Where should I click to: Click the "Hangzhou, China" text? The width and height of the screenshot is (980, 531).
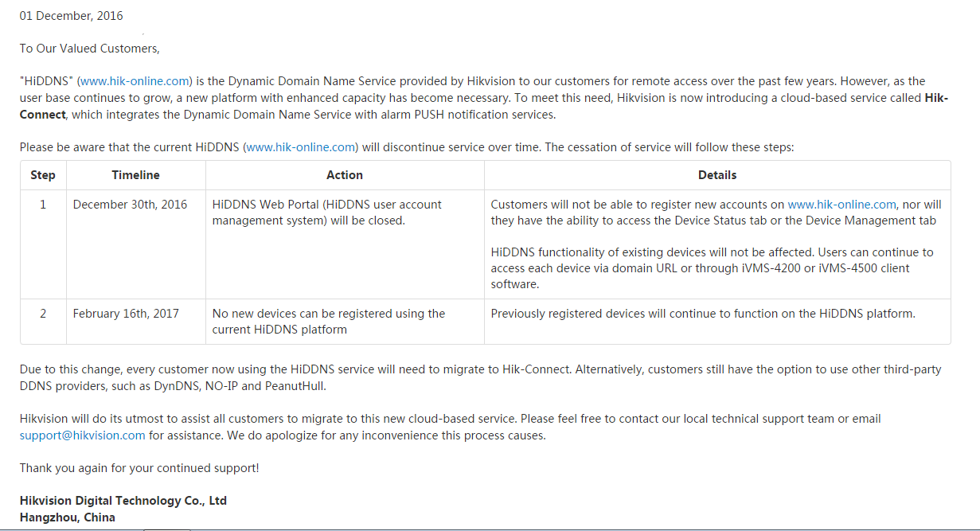coord(68,517)
